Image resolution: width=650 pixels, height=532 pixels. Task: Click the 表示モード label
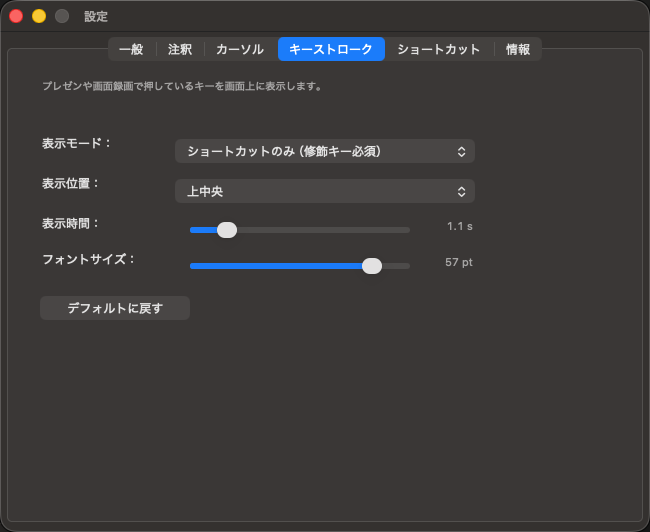coord(77,143)
